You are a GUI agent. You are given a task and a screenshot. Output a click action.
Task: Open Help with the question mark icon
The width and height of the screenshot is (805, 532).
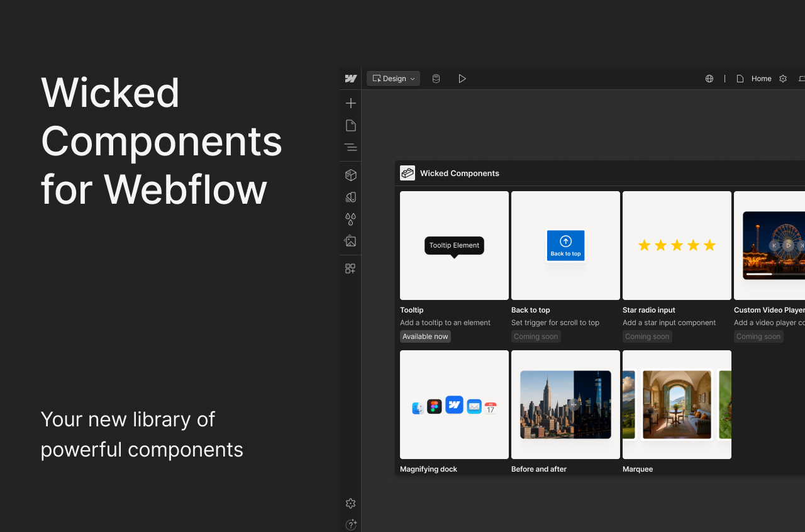[x=351, y=524]
